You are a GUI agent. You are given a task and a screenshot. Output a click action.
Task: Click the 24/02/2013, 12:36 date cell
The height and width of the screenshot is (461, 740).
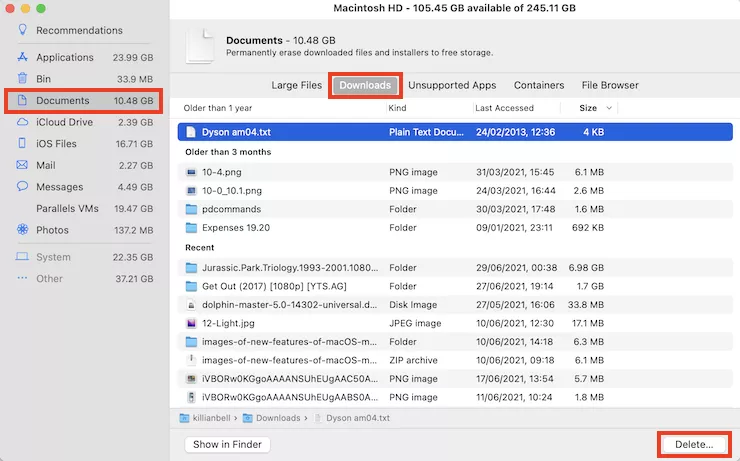pyautogui.click(x=515, y=132)
